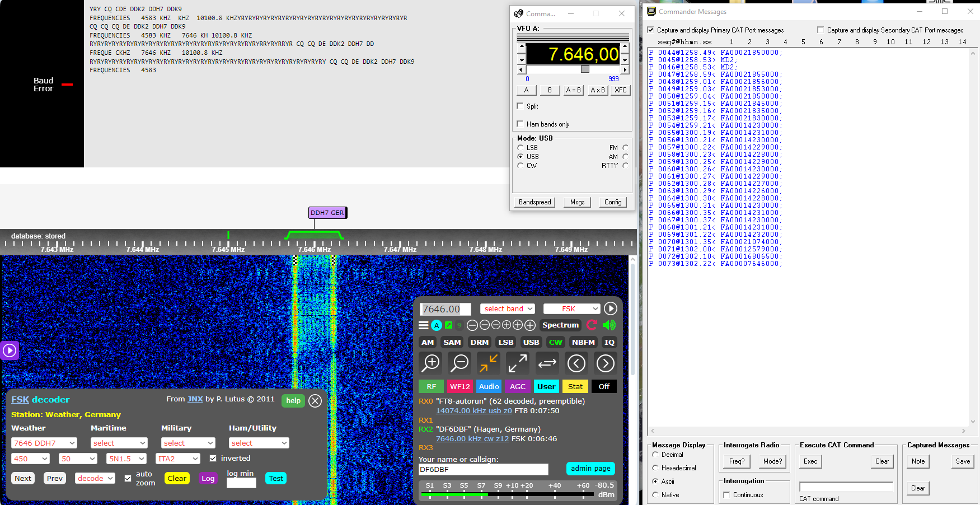Switch to the WF12 tab

coord(460,386)
